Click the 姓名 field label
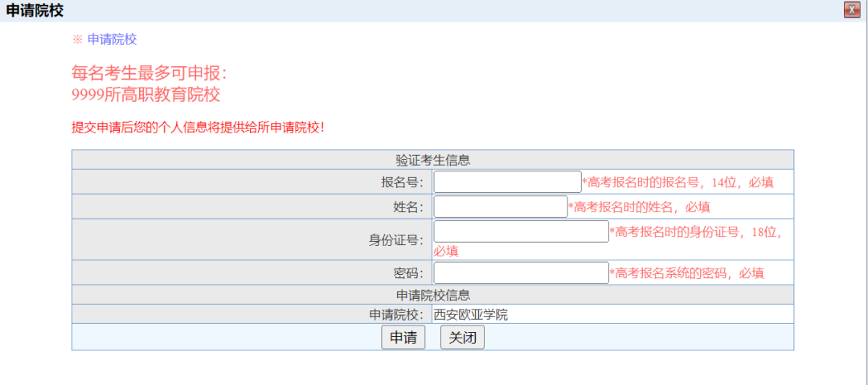Viewport: 868px width, 385px height. pos(407,207)
